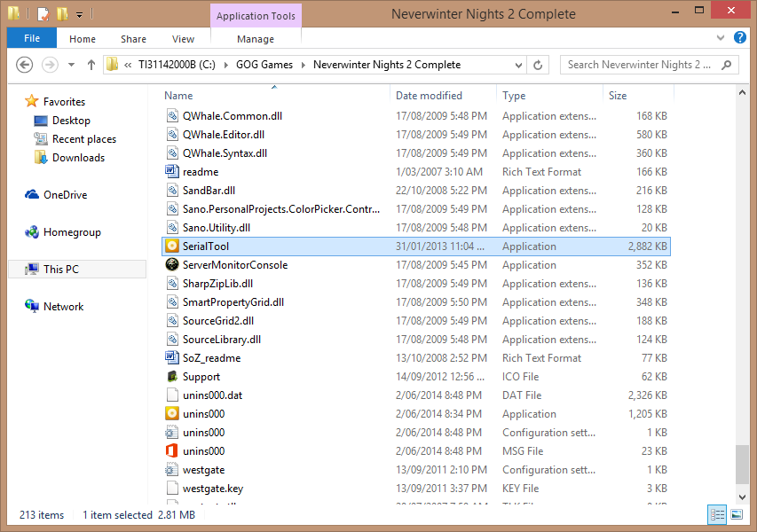Open the File menu
The image size is (757, 532).
pyautogui.click(x=32, y=38)
